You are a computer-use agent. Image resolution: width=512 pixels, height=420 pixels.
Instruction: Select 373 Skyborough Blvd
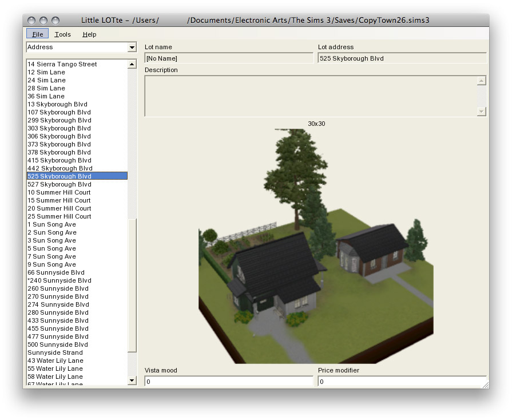click(x=77, y=144)
